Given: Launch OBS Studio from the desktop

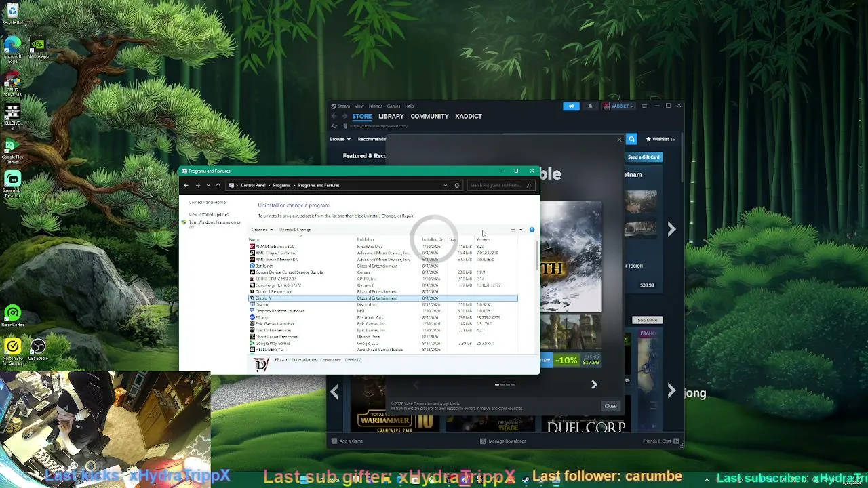Looking at the screenshot, I should coord(38,350).
